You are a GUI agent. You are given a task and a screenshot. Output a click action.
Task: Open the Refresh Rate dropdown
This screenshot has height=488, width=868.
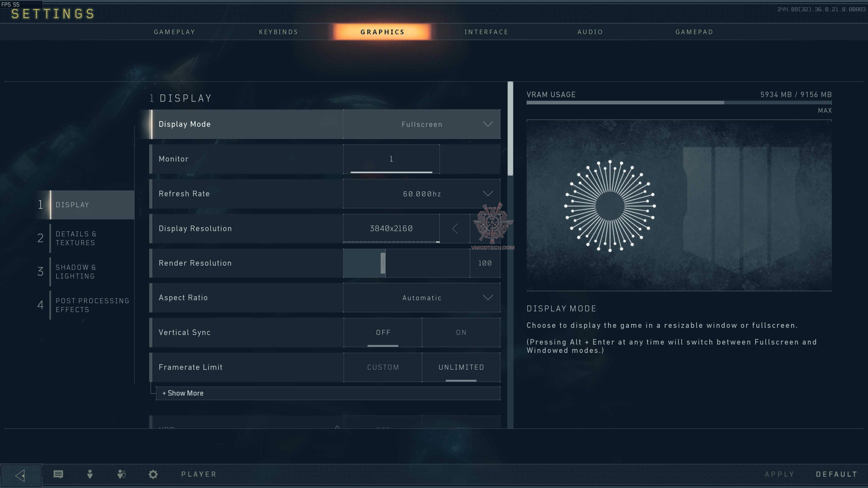click(x=422, y=194)
